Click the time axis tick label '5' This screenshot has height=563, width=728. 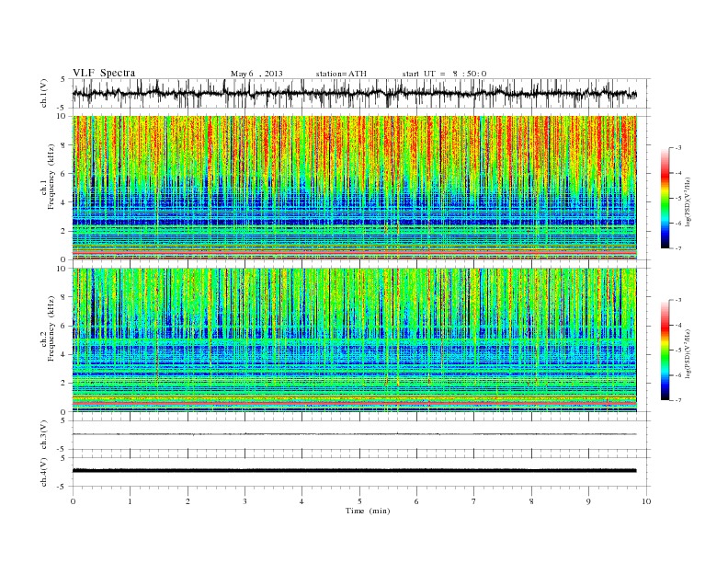tap(359, 501)
